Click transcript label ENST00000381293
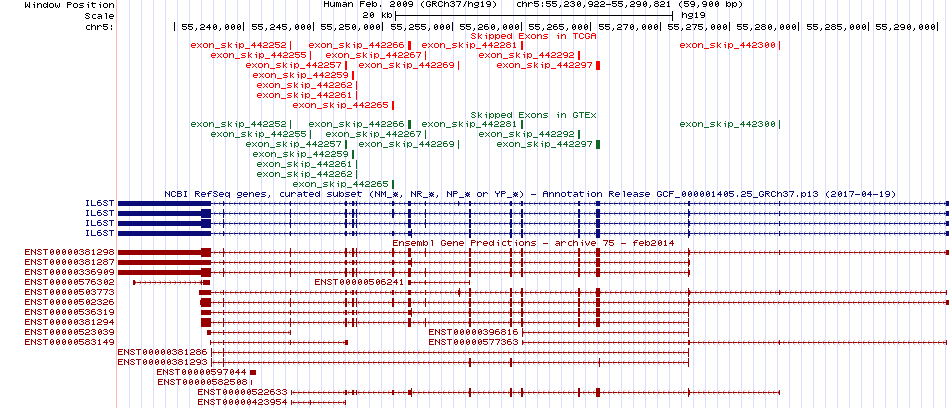The width and height of the screenshot is (950, 408). (162, 362)
